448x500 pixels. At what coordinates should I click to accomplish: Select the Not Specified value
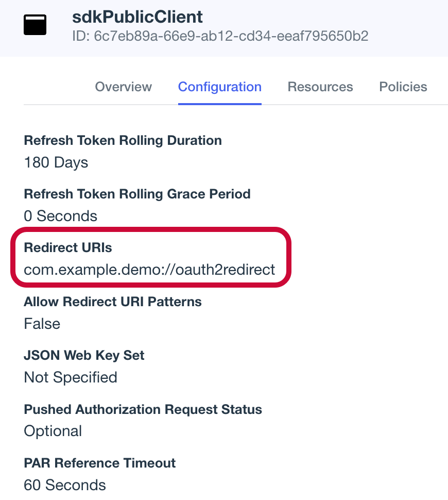click(70, 377)
